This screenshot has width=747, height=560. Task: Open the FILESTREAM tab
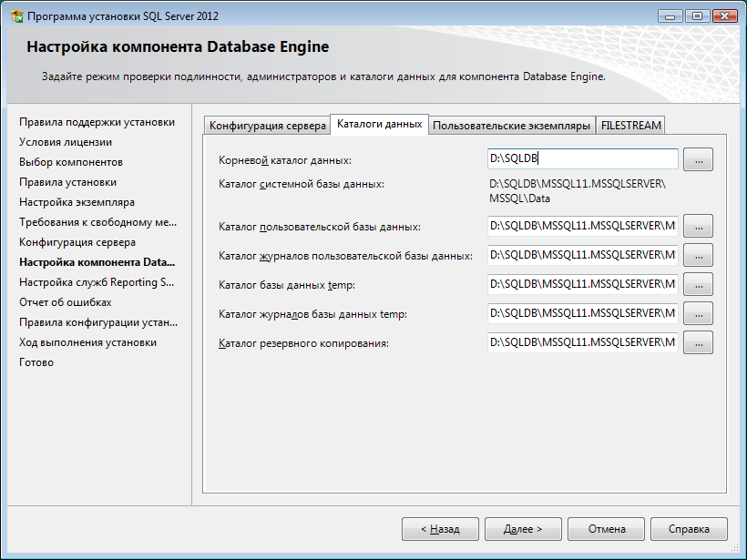tap(630, 126)
